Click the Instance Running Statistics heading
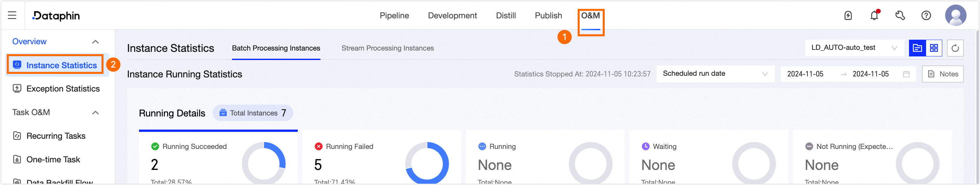The height and width of the screenshot is (185, 980). coord(184,74)
